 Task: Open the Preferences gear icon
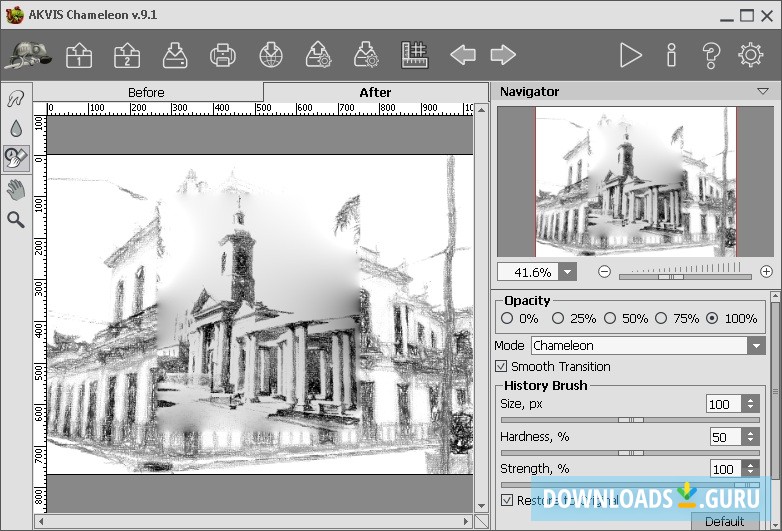tap(750, 55)
